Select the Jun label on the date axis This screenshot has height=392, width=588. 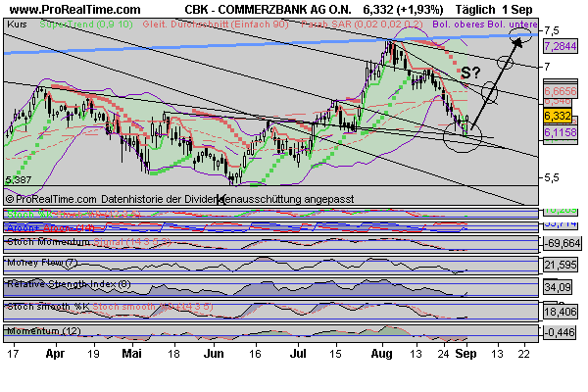click(x=214, y=354)
